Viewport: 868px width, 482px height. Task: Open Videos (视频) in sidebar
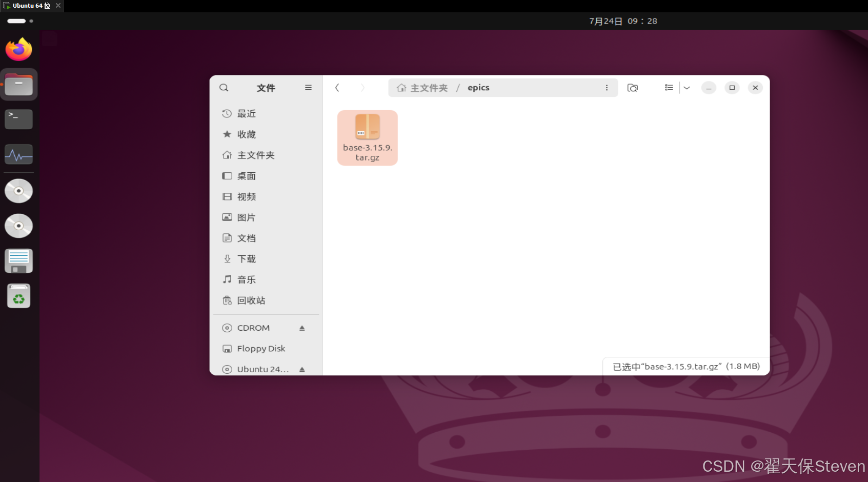tap(266, 197)
